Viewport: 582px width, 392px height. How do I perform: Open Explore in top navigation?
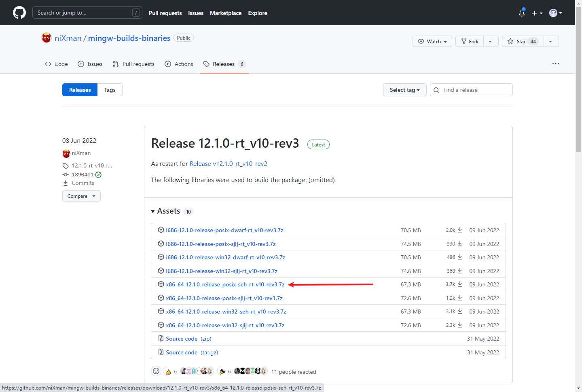[x=258, y=13]
